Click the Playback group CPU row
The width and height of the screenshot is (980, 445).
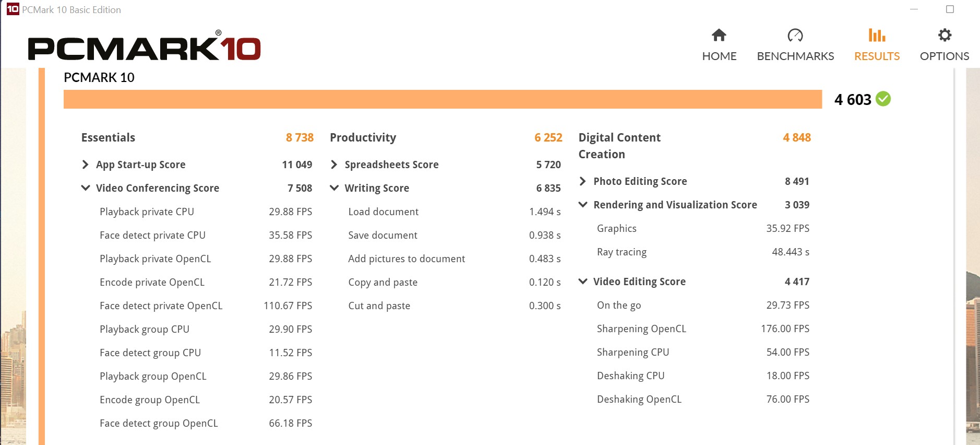[x=206, y=329]
